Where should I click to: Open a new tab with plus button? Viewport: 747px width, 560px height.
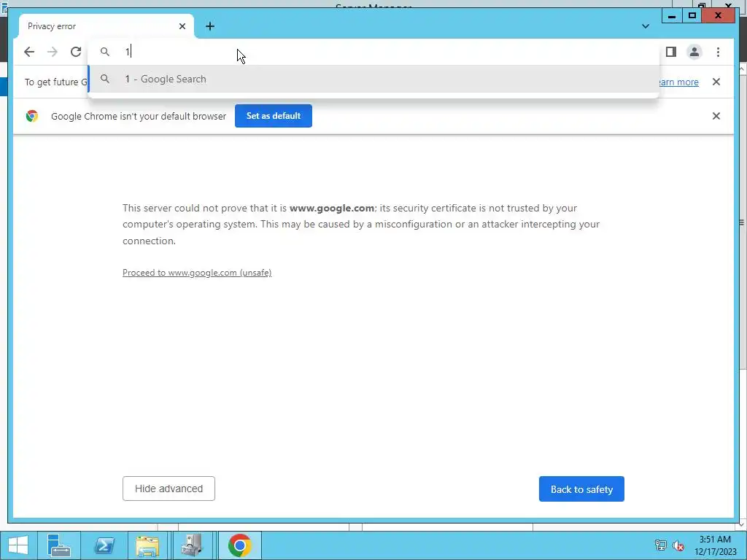click(210, 26)
